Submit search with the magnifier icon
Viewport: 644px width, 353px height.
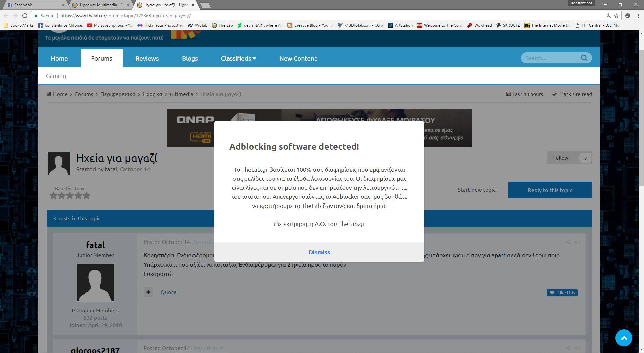(584, 58)
